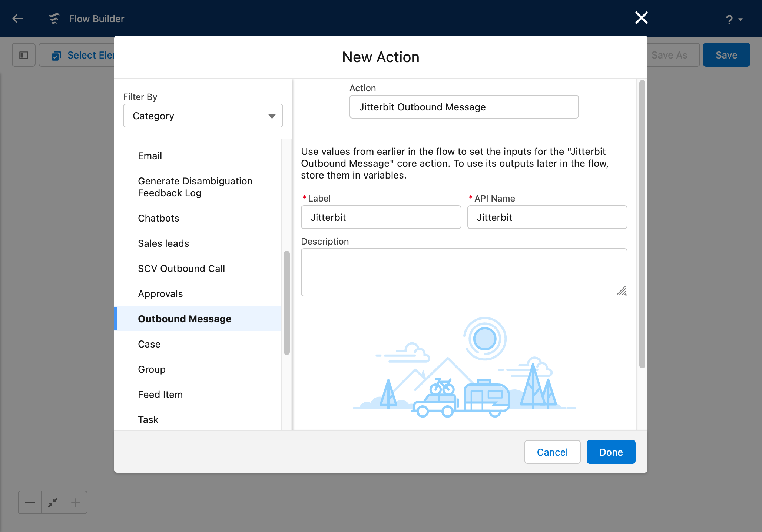Image resolution: width=762 pixels, height=532 pixels.
Task: Zoom out the canvas with minus icon
Action: (30, 503)
